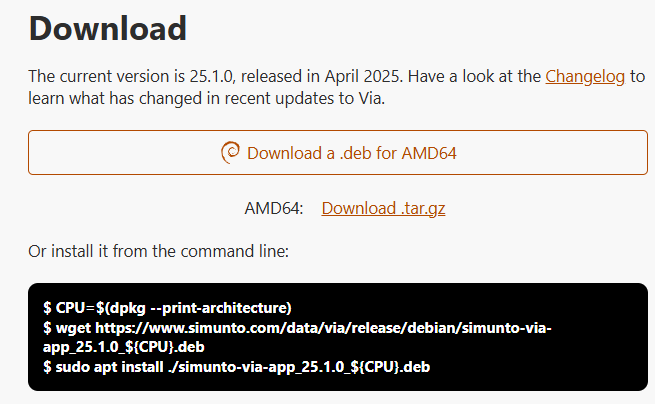The height and width of the screenshot is (404, 655).
Task: Click 'The current version is' text
Action: click(107, 76)
